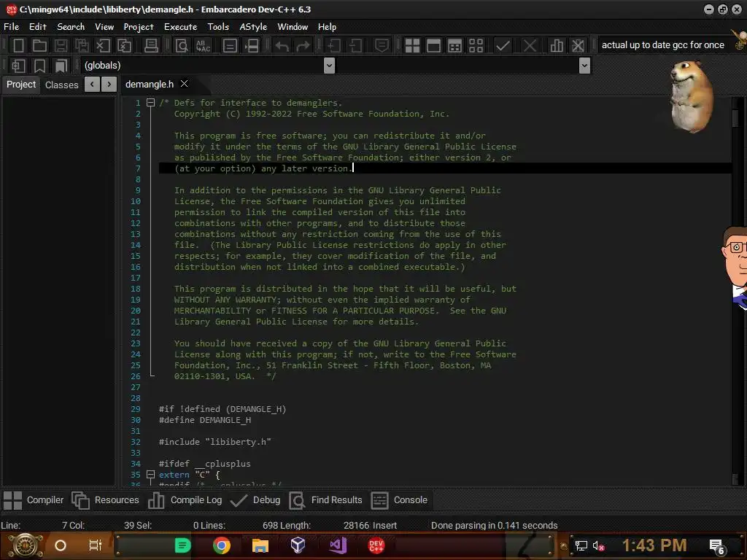Select the demangle.h editor tab
This screenshot has height=560, width=747.
point(149,85)
